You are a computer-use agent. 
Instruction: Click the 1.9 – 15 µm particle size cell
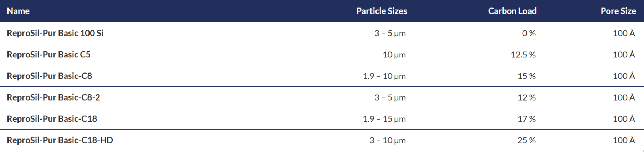[384, 119]
